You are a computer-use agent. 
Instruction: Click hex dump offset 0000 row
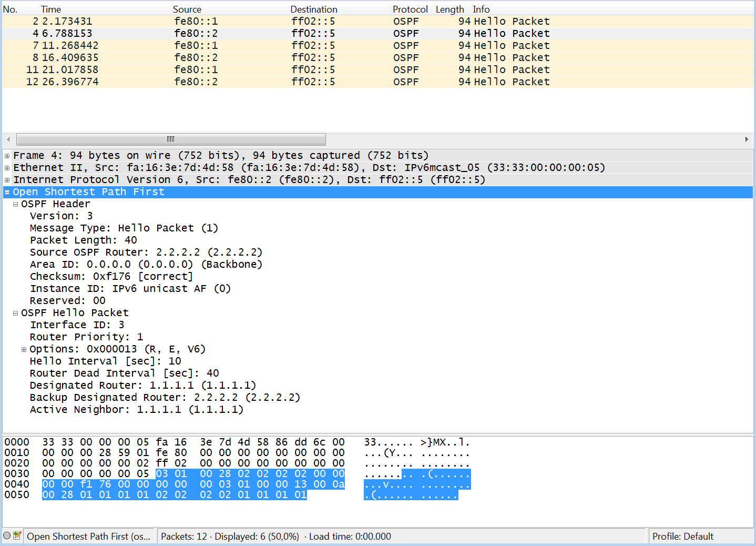237,442
